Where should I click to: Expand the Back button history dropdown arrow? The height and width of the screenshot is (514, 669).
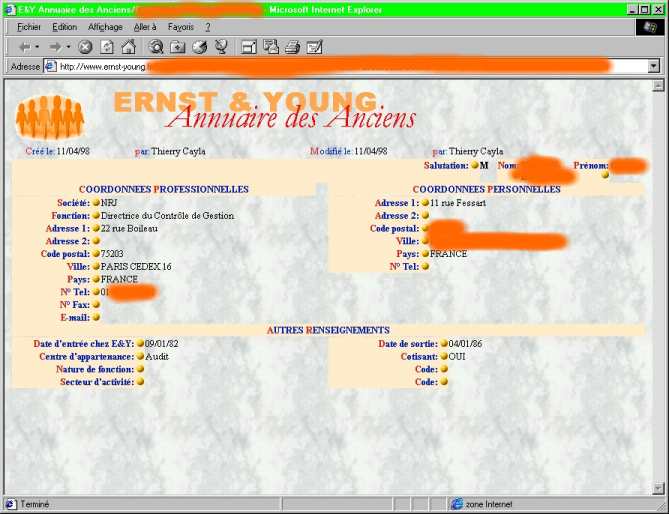pyautogui.click(x=37, y=47)
